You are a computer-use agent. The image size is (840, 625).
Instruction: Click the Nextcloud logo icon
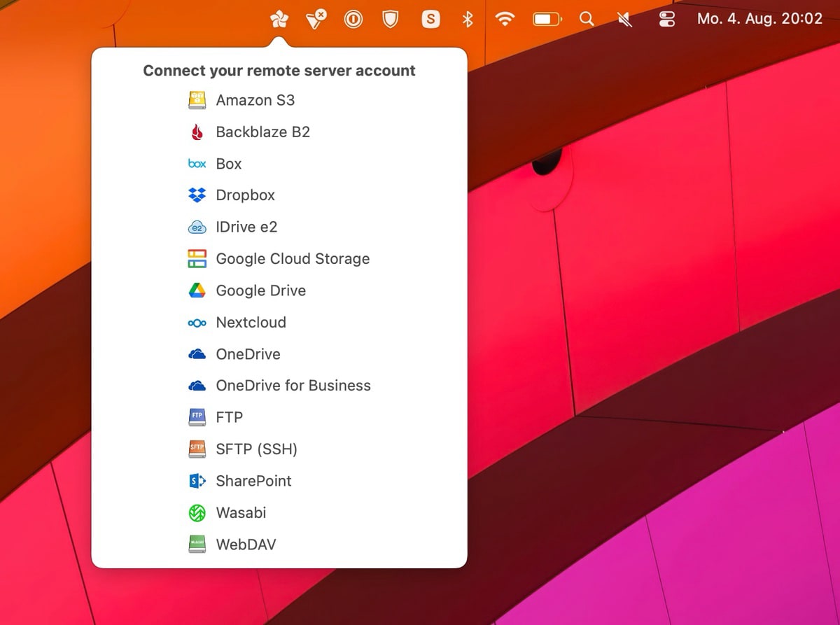[x=197, y=323]
